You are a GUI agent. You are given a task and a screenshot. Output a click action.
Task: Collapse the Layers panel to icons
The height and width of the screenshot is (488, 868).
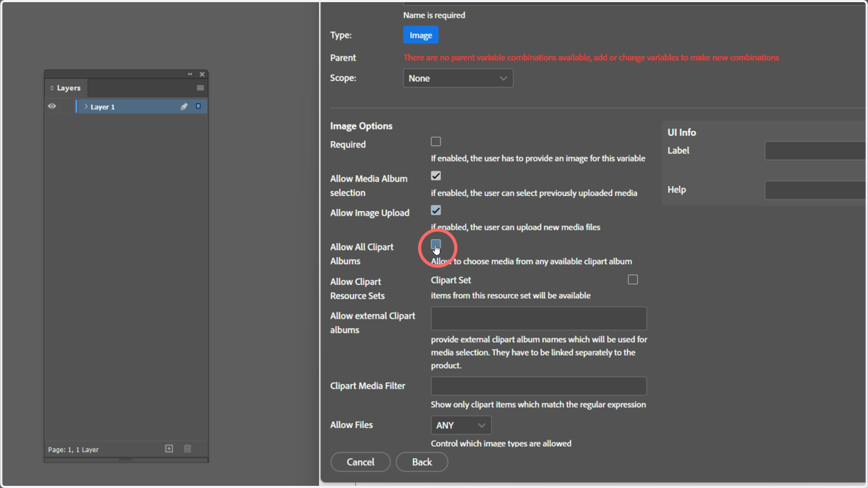[190, 74]
